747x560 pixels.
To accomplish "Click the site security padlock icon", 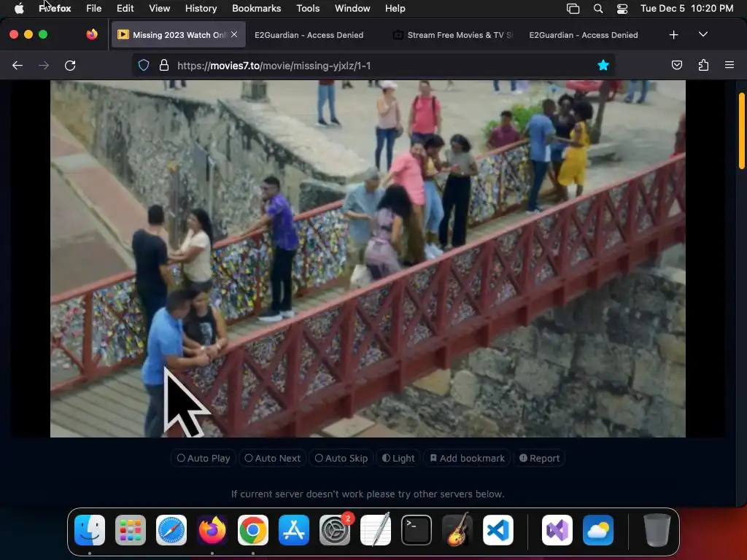I will [164, 65].
